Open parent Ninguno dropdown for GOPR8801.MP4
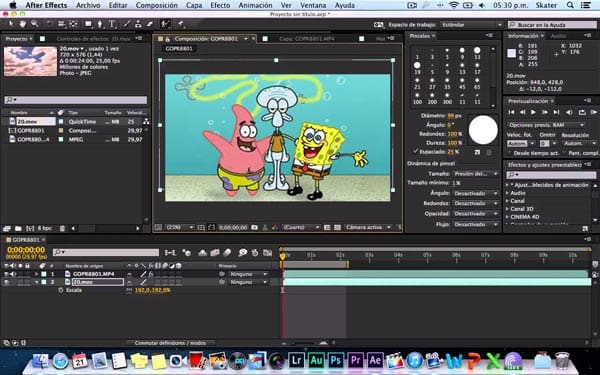 tap(248, 274)
